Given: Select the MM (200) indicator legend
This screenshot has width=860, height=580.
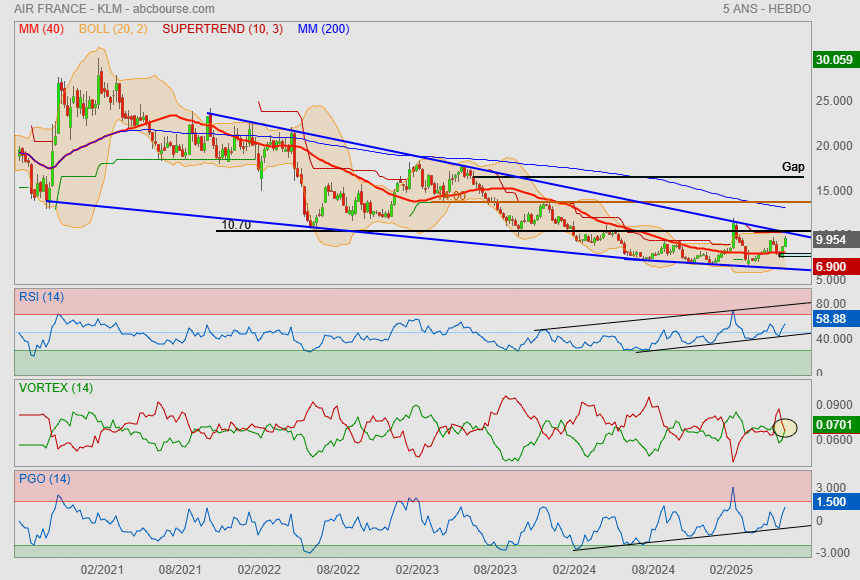Looking at the screenshot, I should point(324,29).
